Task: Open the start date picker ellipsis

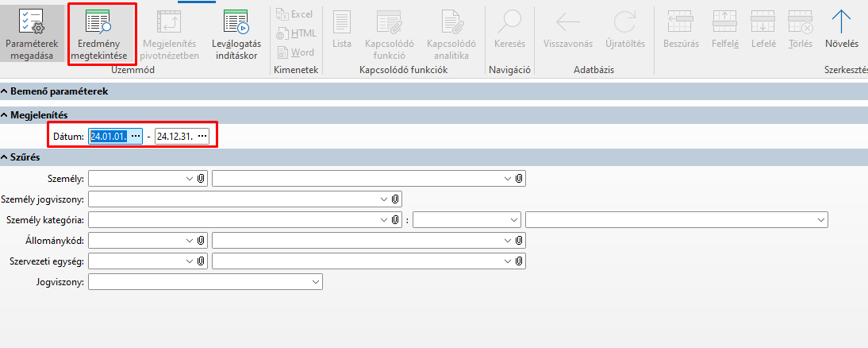Action: coord(136,137)
